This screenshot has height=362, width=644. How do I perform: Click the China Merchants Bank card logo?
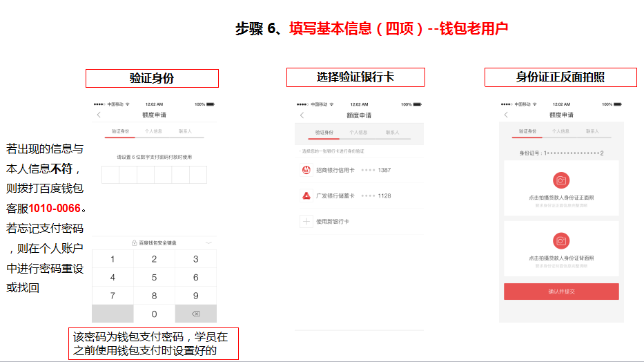306,170
